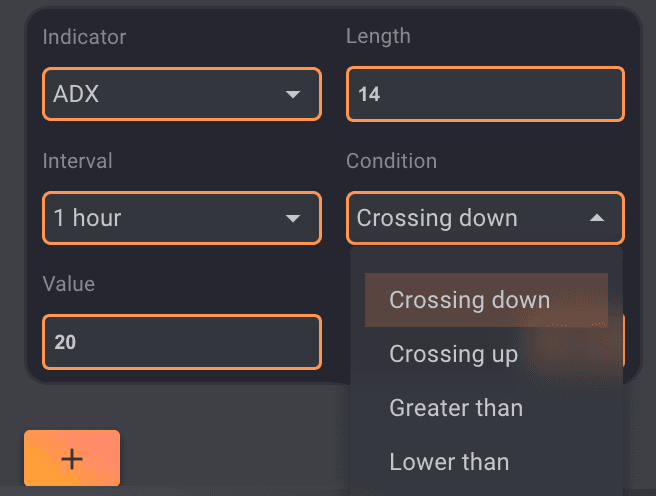656x496 pixels.
Task: Click the plus icon to add condition
Action: click(72, 458)
